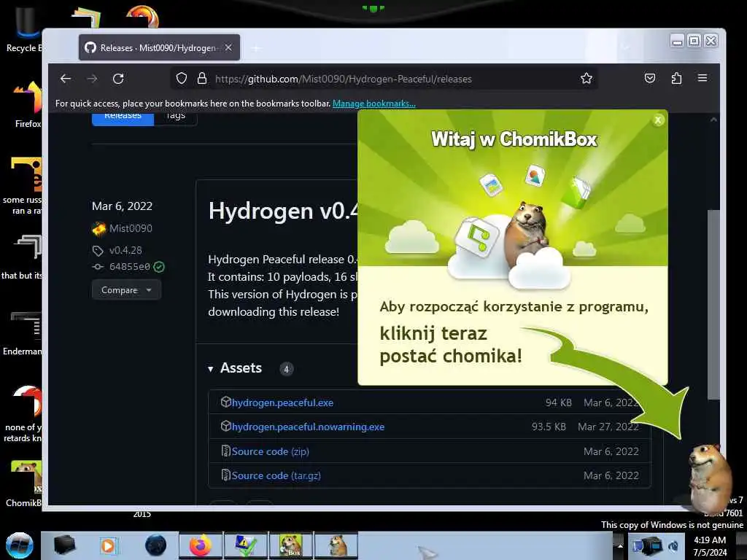747x560 pixels.
Task: Open the volume tray icon
Action: coord(673,546)
